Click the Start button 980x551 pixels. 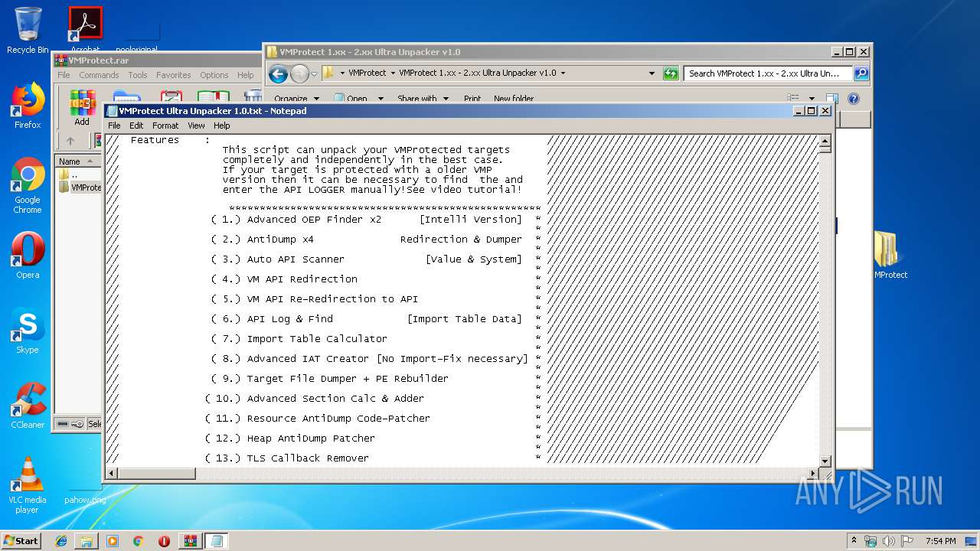coord(21,540)
